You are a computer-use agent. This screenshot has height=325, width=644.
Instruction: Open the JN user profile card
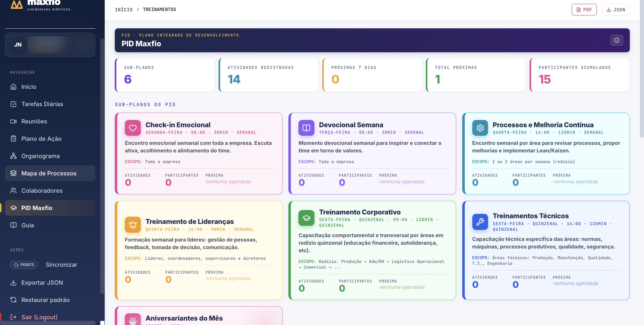[50, 45]
